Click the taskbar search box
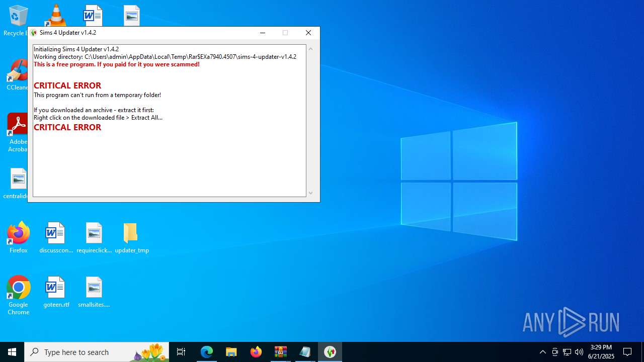This screenshot has height=362, width=644. [97, 352]
